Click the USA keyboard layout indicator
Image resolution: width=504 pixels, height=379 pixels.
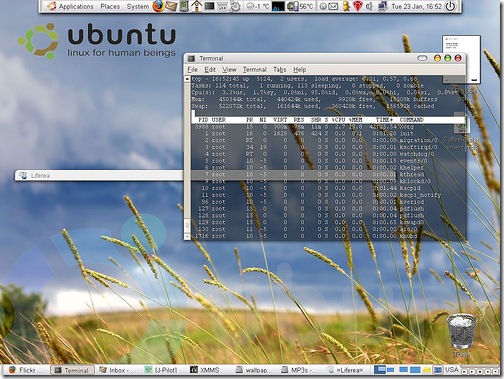click(451, 370)
